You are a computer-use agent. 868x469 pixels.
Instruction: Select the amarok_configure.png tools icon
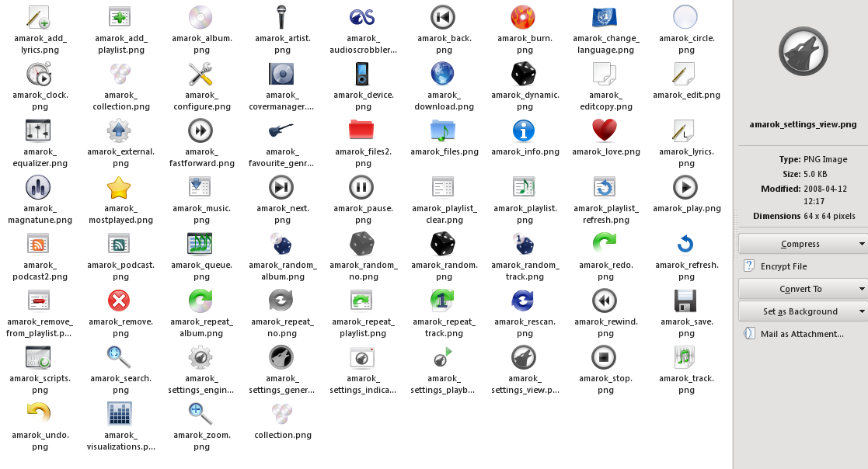tap(200, 74)
